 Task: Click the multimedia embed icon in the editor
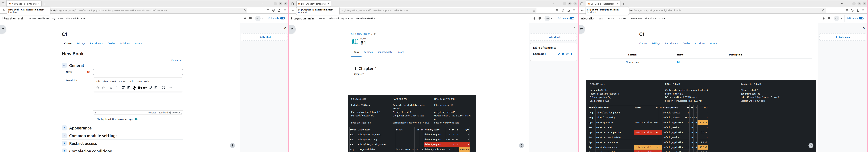(129, 88)
